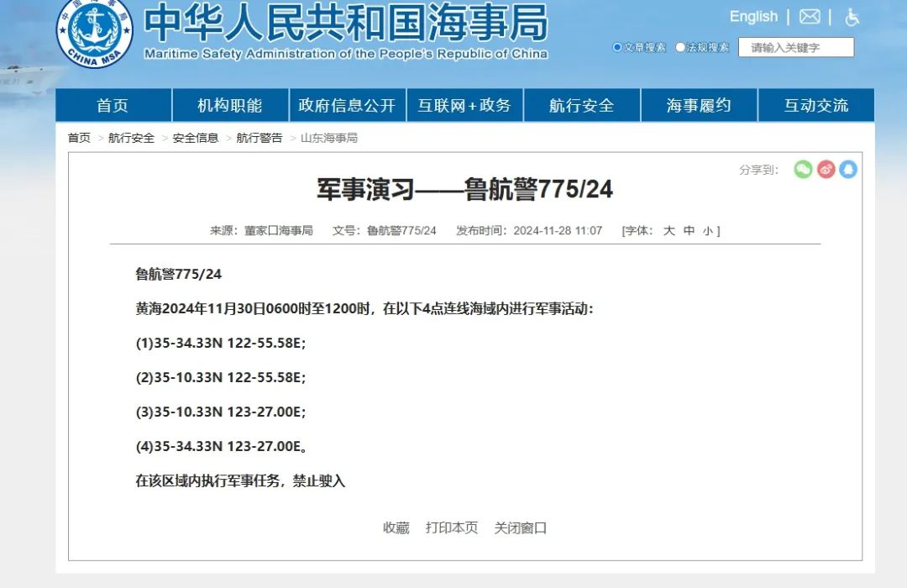The height and width of the screenshot is (588, 907).
Task: Click coordinate (4)35-34.33N 123-27.00E
Action: (x=221, y=447)
